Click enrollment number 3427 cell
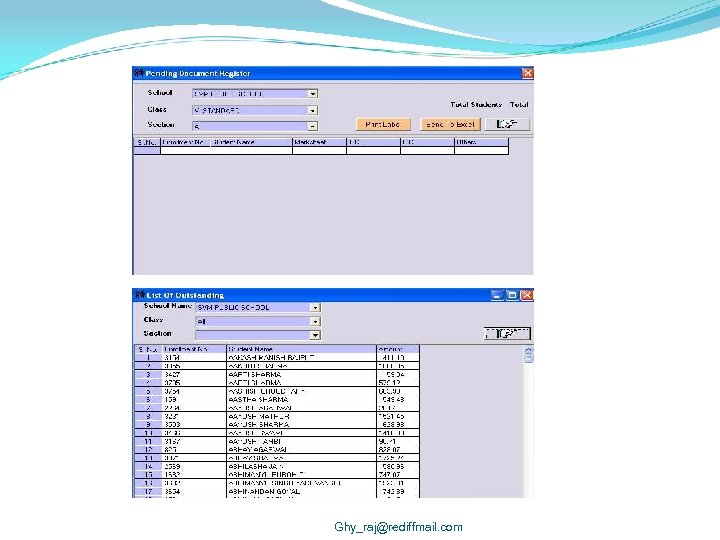 (194, 375)
